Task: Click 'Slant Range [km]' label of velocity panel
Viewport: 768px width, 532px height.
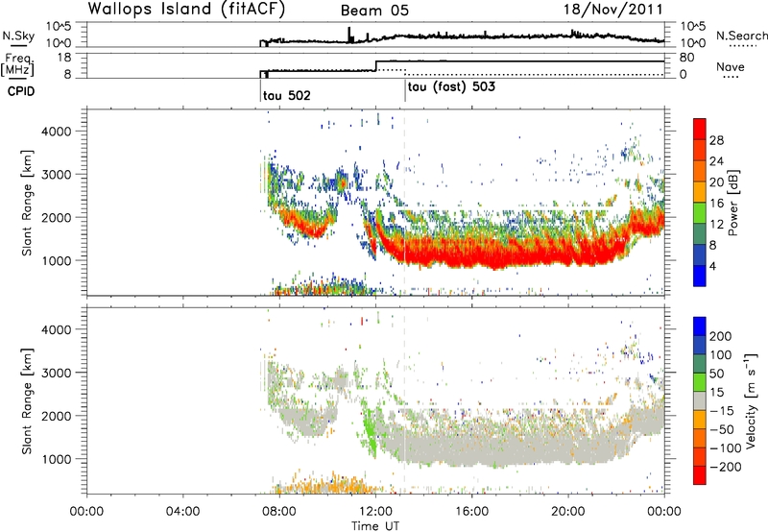Action: point(27,401)
